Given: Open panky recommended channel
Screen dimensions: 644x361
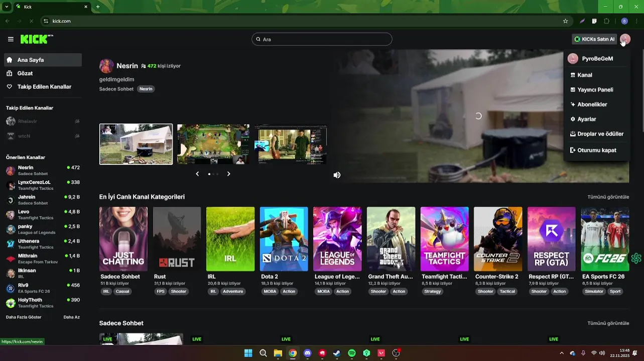Looking at the screenshot, I should tap(43, 229).
